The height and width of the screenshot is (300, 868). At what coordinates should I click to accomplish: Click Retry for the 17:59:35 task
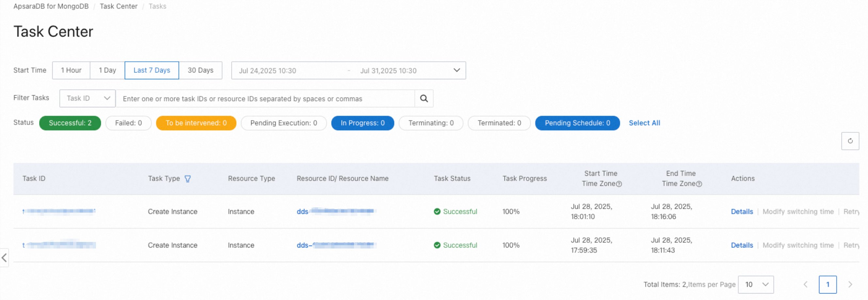(x=851, y=245)
